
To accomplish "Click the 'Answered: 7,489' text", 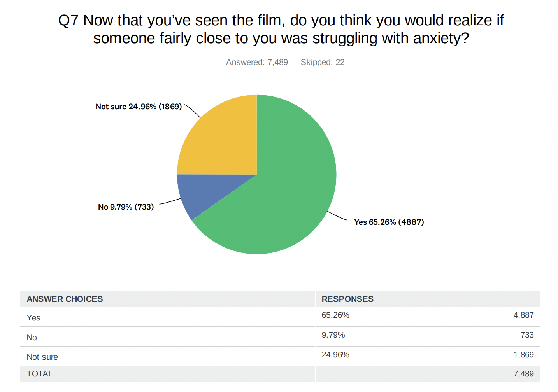I will tap(257, 62).
